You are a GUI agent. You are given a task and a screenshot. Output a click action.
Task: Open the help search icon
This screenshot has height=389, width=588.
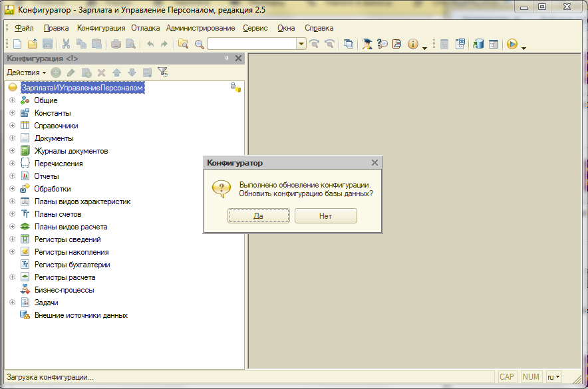[382, 44]
